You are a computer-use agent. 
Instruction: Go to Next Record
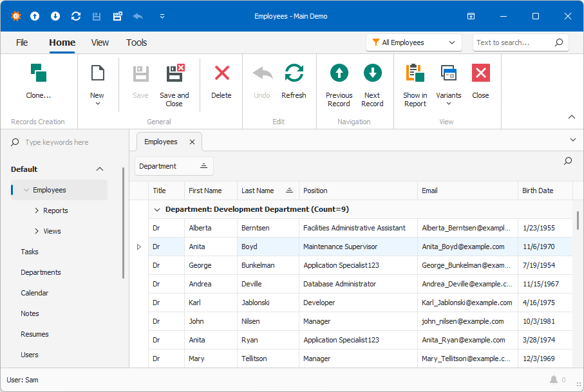pos(372,85)
